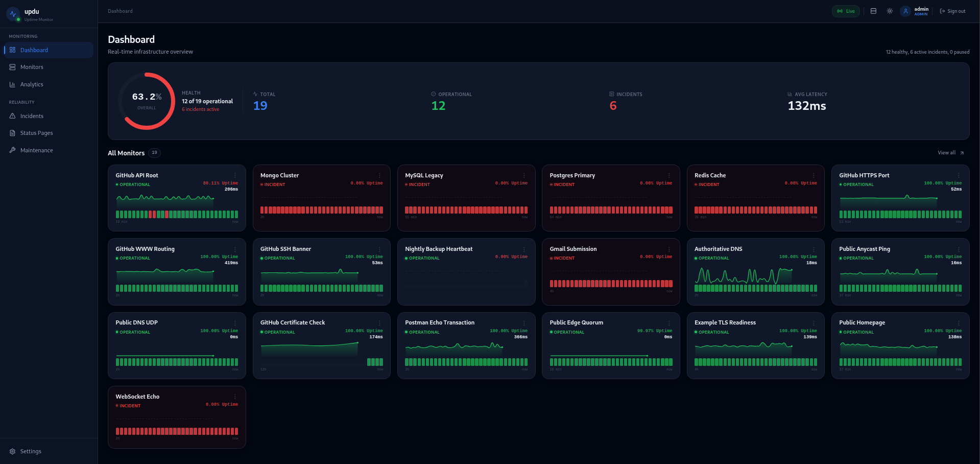This screenshot has width=980, height=464.
Task: Open the Analytics section from the sidebar
Action: (32, 84)
